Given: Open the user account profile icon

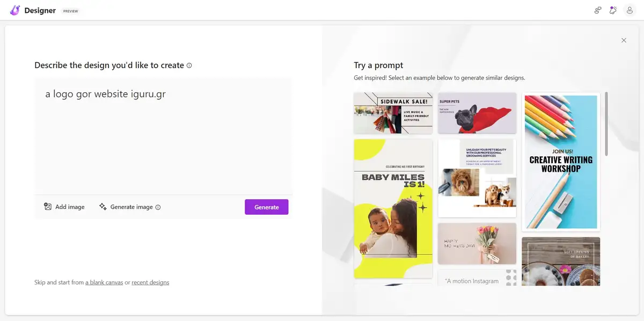Looking at the screenshot, I should coord(630,10).
